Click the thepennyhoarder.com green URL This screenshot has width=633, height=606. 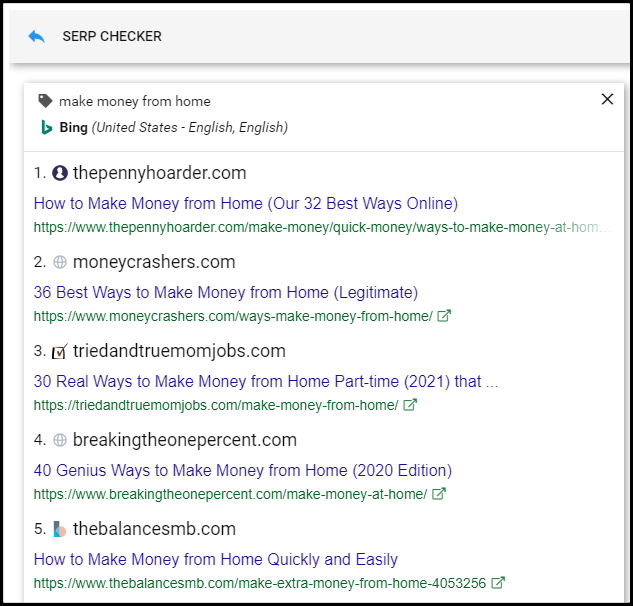pyautogui.click(x=320, y=227)
